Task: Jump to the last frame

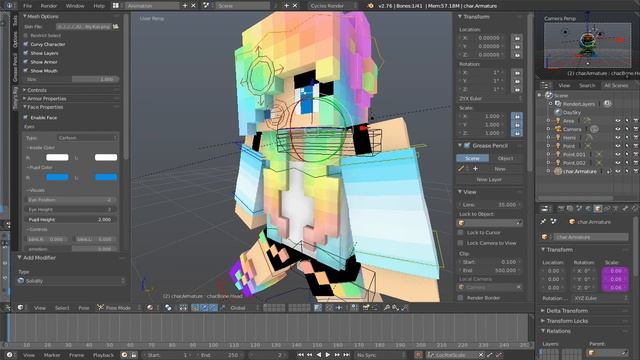Action: 347,355
